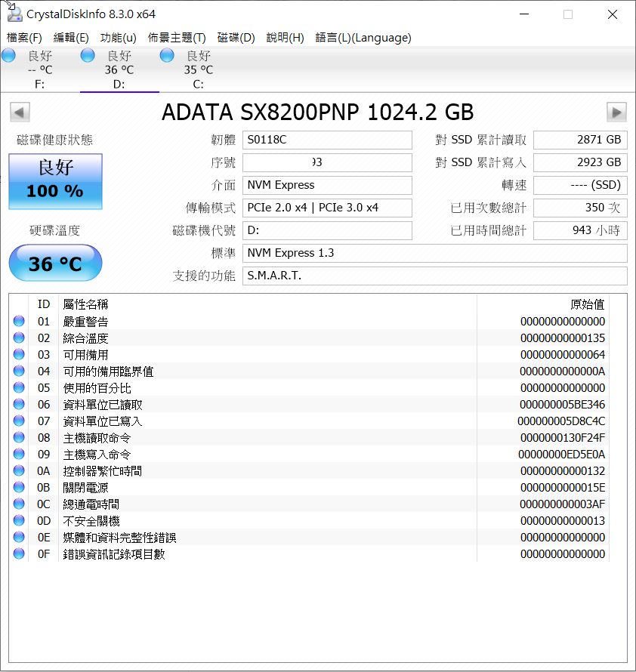Select the 總通電時間 attribute name
The width and height of the screenshot is (636, 672).
pyautogui.click(x=91, y=504)
